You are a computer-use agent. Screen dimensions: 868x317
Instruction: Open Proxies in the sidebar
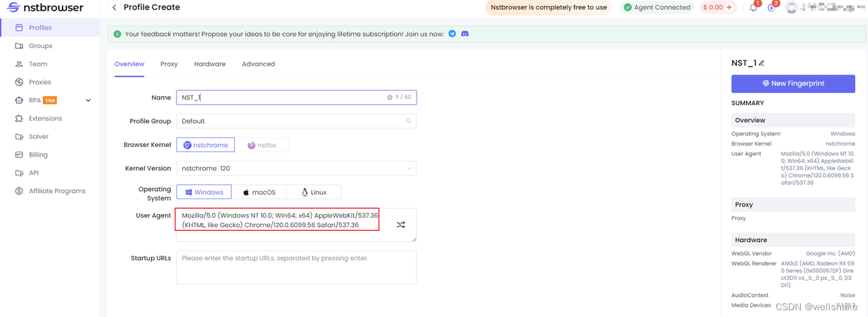coord(49,82)
